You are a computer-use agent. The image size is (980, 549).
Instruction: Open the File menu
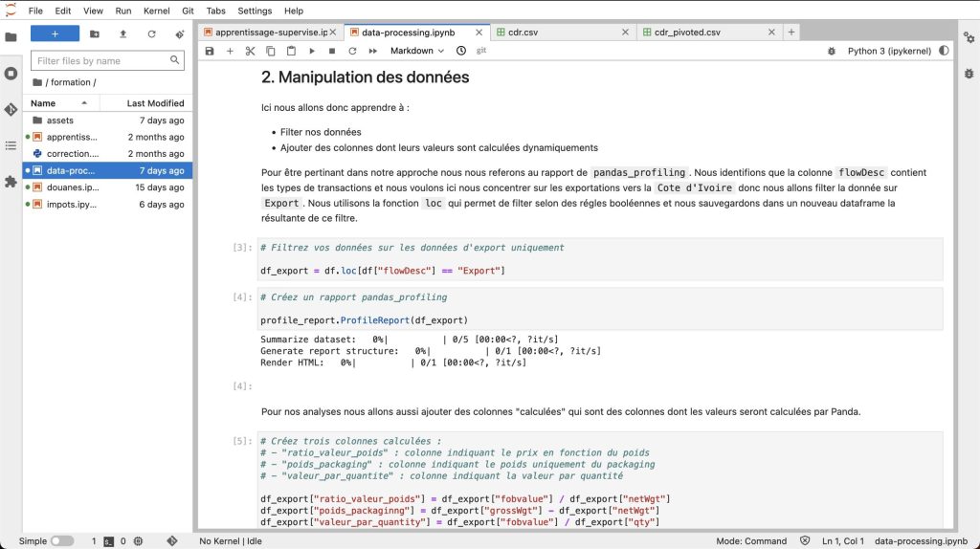click(35, 11)
